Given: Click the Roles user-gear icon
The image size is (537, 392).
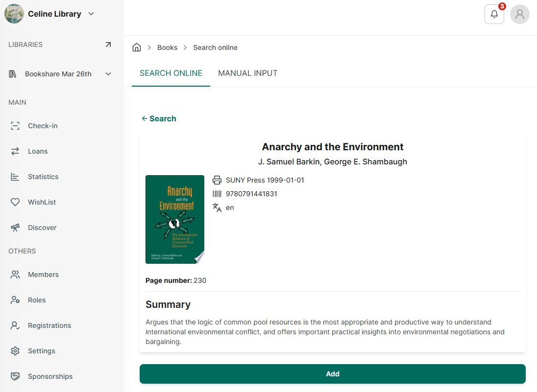Looking at the screenshot, I should click(15, 300).
